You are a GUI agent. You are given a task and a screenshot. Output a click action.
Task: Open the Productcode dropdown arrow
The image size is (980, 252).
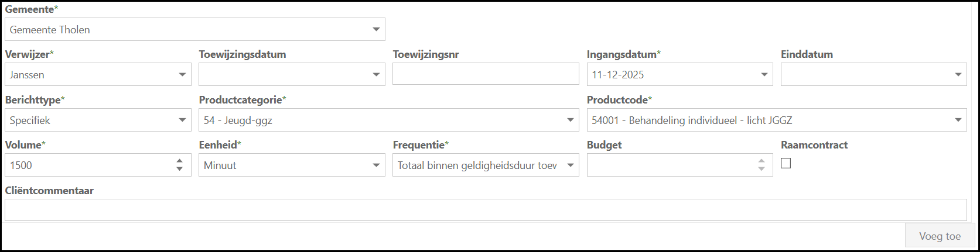click(x=958, y=120)
